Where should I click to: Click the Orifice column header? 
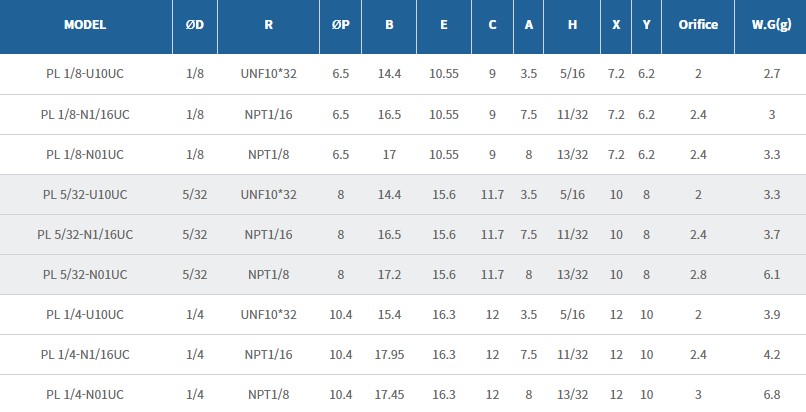(697, 25)
